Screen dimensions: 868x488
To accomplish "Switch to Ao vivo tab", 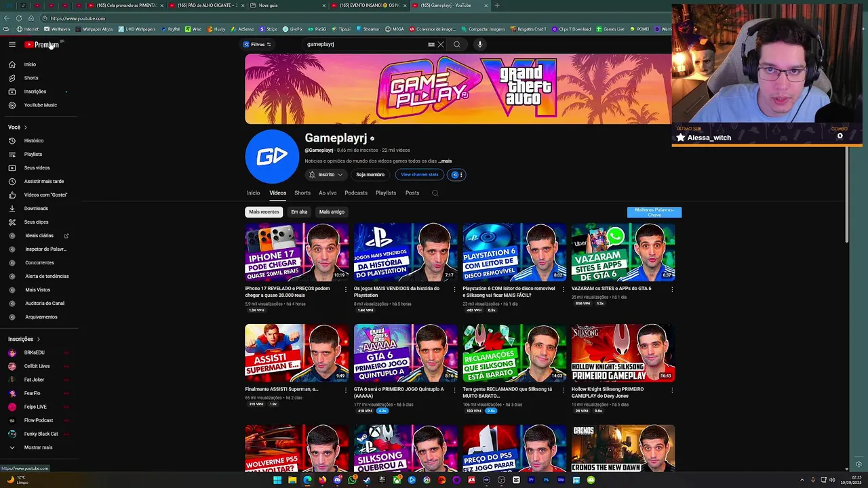I will click(328, 193).
